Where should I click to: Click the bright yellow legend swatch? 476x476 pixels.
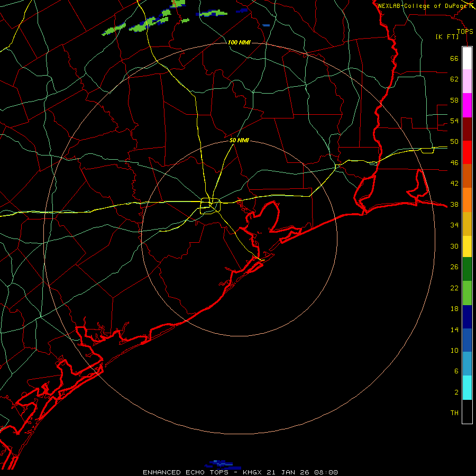[467, 246]
